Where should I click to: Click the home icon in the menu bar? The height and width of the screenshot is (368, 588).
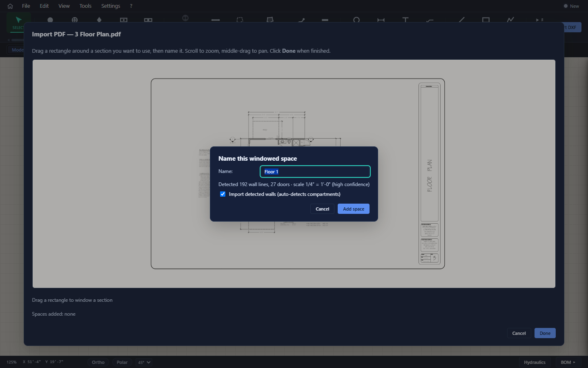10,6
